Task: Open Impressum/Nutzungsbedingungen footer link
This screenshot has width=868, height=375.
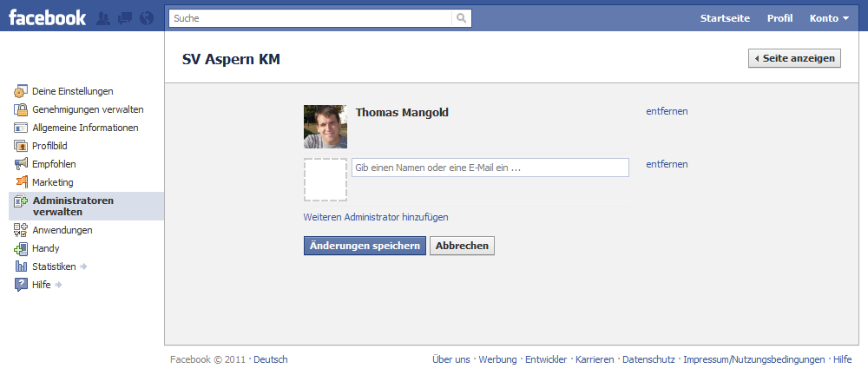Action: click(754, 359)
